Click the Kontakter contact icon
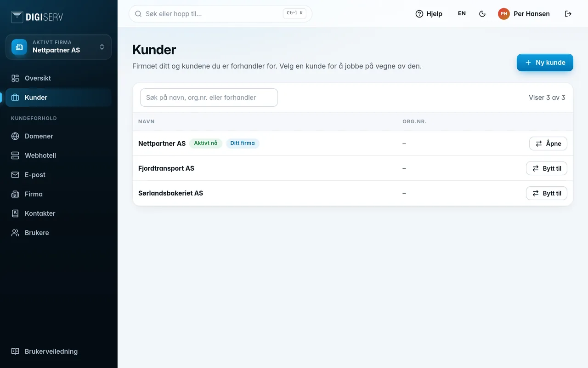 (15, 213)
